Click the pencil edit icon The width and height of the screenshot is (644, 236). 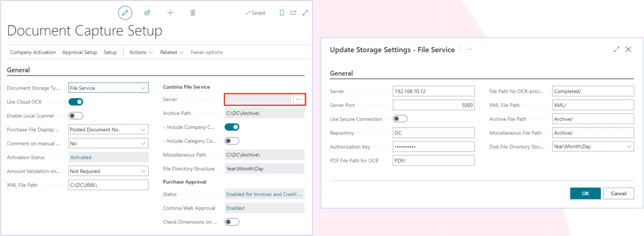tap(125, 13)
